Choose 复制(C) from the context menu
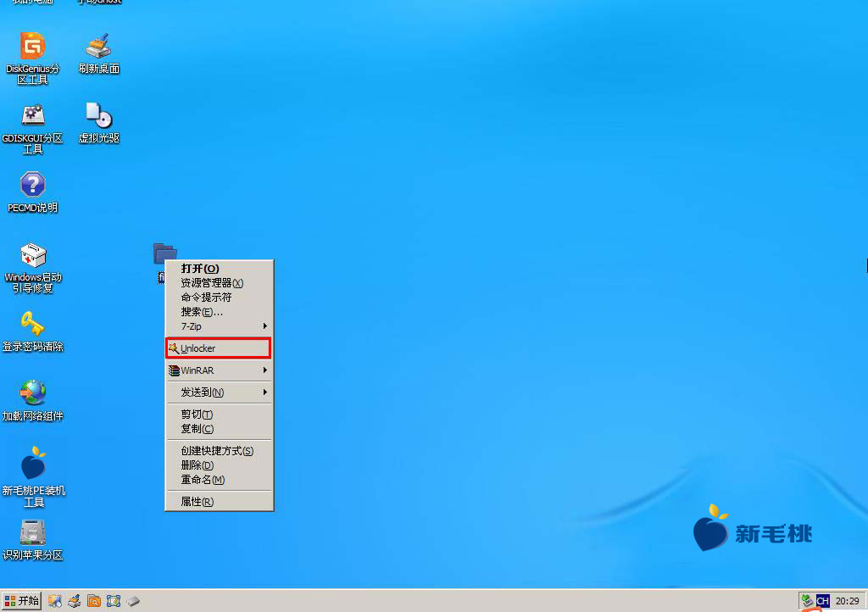The height and width of the screenshot is (612, 868). pos(220,429)
